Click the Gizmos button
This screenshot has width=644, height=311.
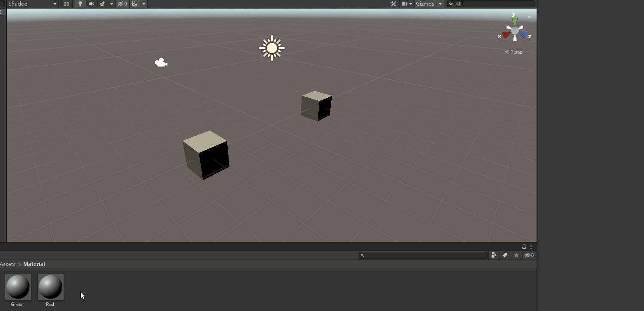425,4
